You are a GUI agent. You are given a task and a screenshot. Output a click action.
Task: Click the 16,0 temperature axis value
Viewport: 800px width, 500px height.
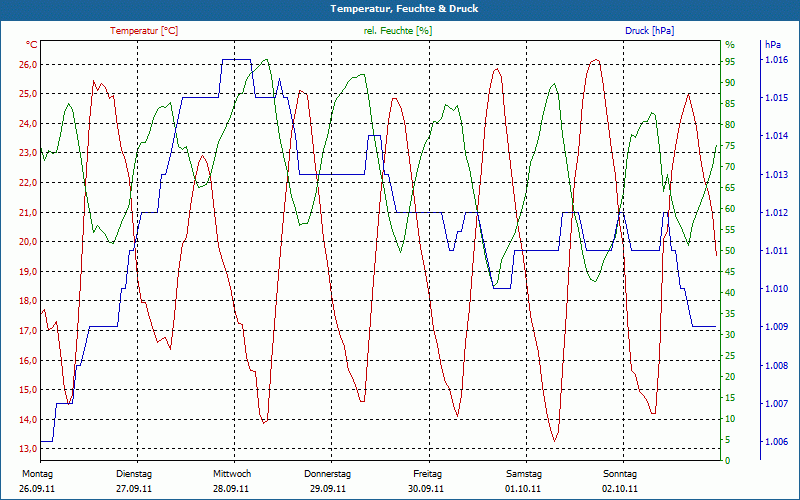click(28, 360)
